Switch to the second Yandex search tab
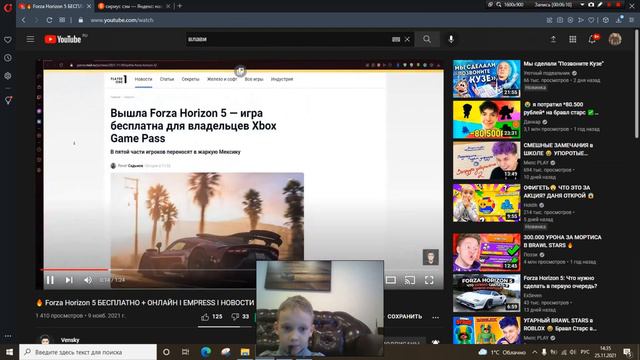Screen dimensions: 640x360 point(134,6)
